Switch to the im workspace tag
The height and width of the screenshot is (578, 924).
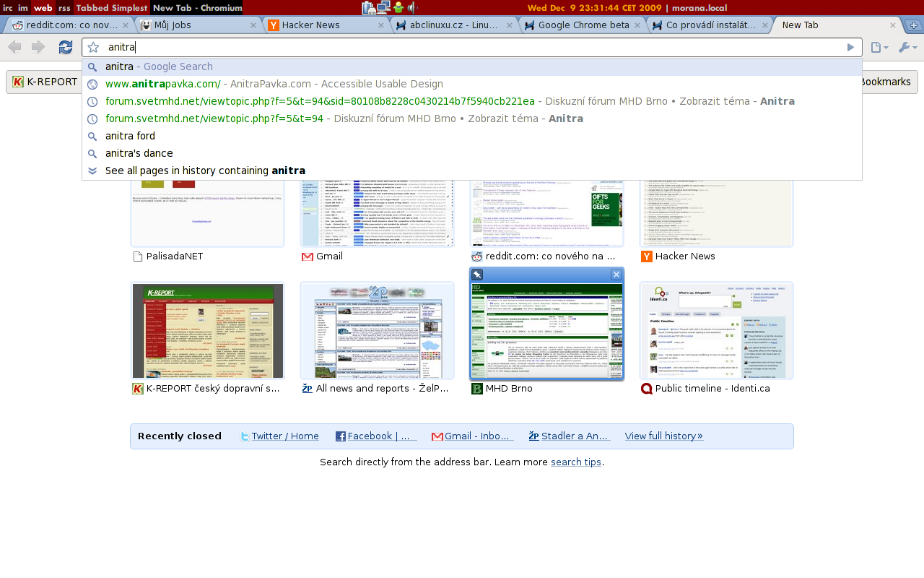pyautogui.click(x=23, y=8)
